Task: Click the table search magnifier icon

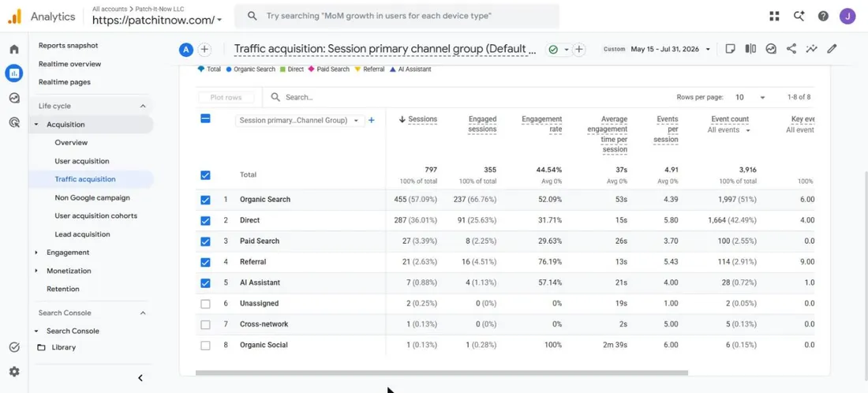Action: [x=275, y=97]
